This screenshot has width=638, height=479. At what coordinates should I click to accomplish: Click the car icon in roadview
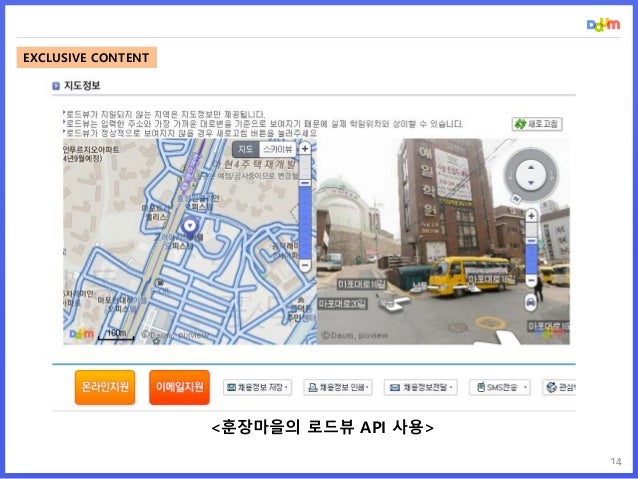pos(531,302)
